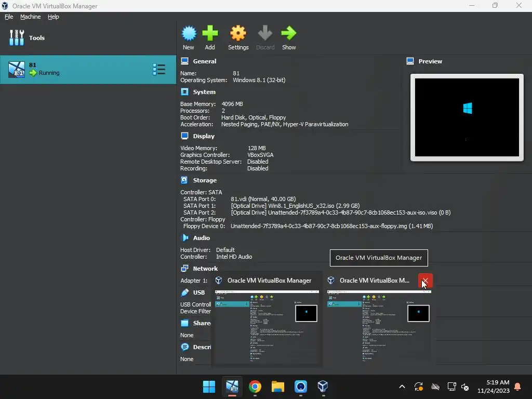
Task: Click 81.vdi hard disk entry
Action: tap(263, 199)
